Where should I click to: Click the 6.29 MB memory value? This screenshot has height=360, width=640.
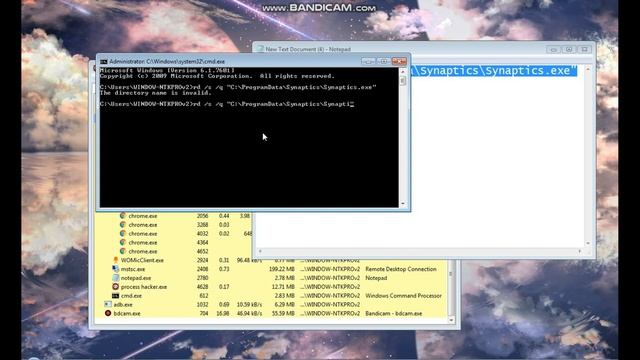point(284,304)
